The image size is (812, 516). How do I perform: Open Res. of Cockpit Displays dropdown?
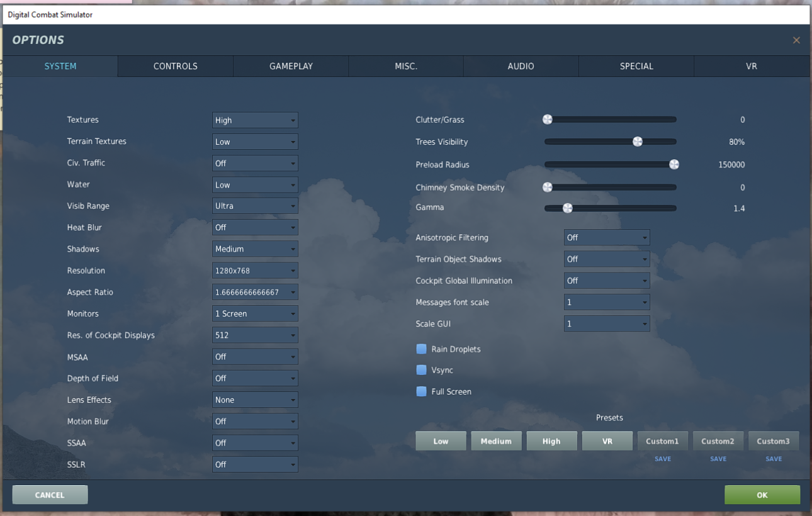click(x=255, y=335)
